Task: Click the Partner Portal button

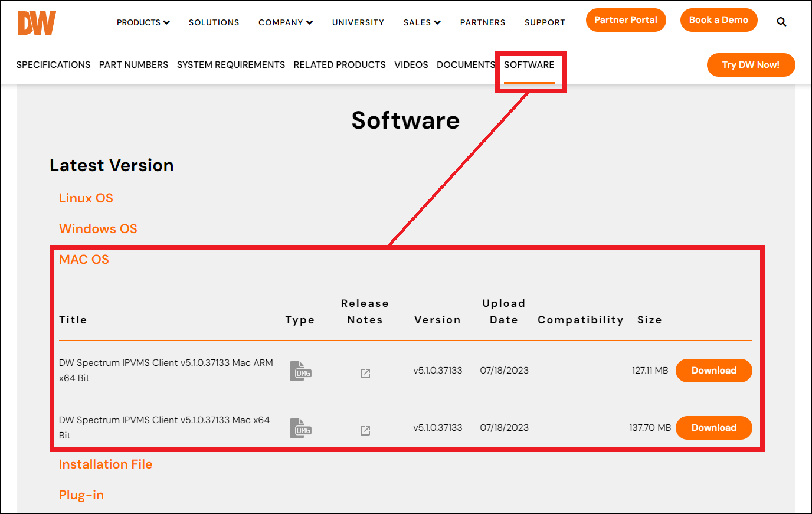Action: coord(626,20)
